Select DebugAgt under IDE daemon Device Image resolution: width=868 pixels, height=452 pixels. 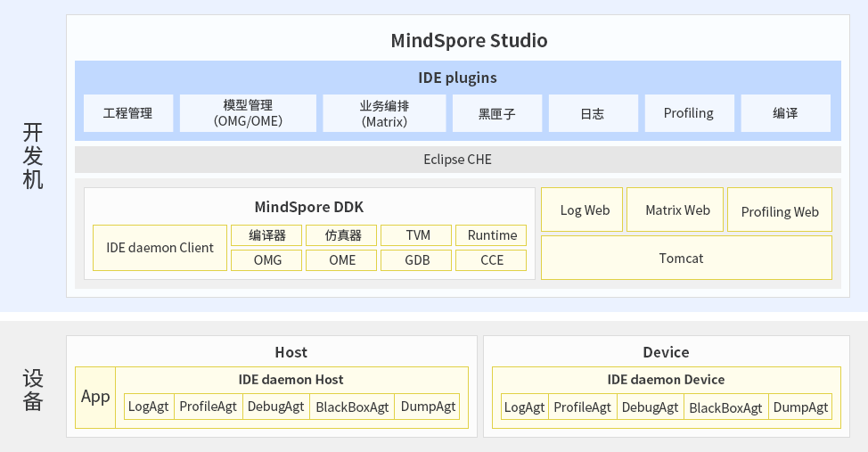(x=651, y=407)
